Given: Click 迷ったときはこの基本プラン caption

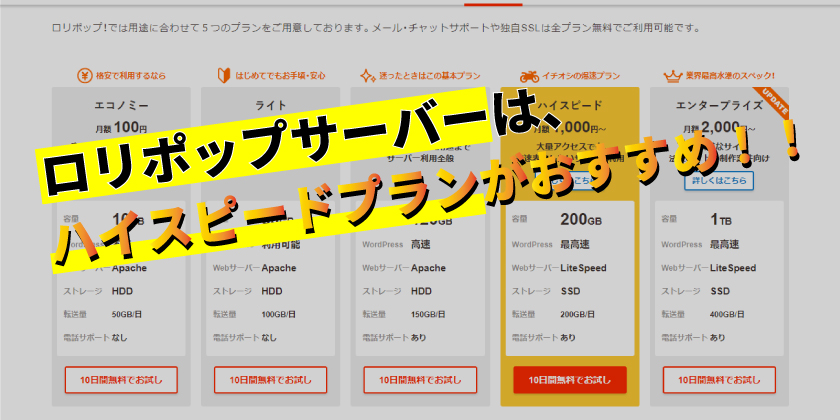Looking at the screenshot, I should pyautogui.click(x=430, y=76).
